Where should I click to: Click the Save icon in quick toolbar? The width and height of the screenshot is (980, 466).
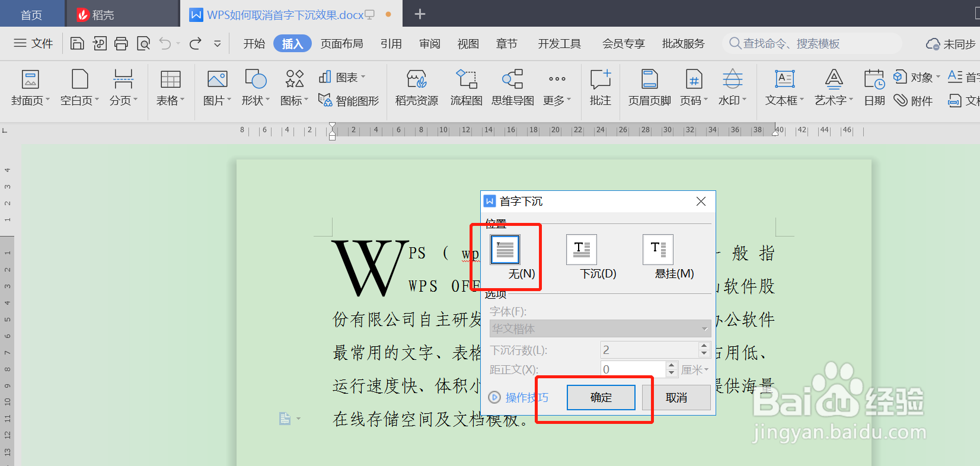(x=77, y=43)
